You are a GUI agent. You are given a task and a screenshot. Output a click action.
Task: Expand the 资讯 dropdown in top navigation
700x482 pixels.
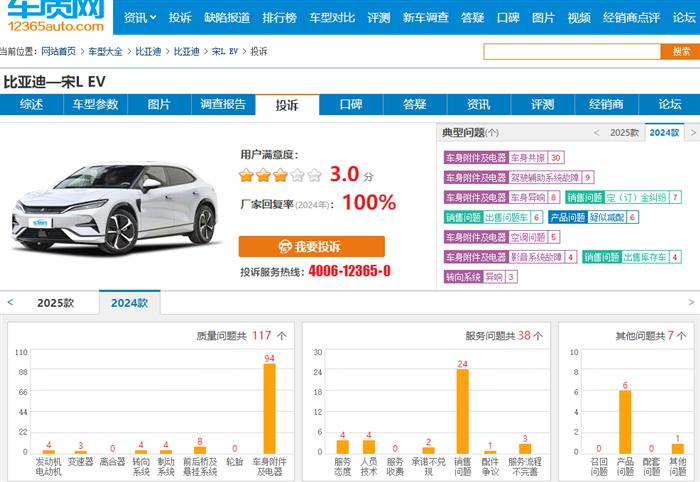coord(140,17)
